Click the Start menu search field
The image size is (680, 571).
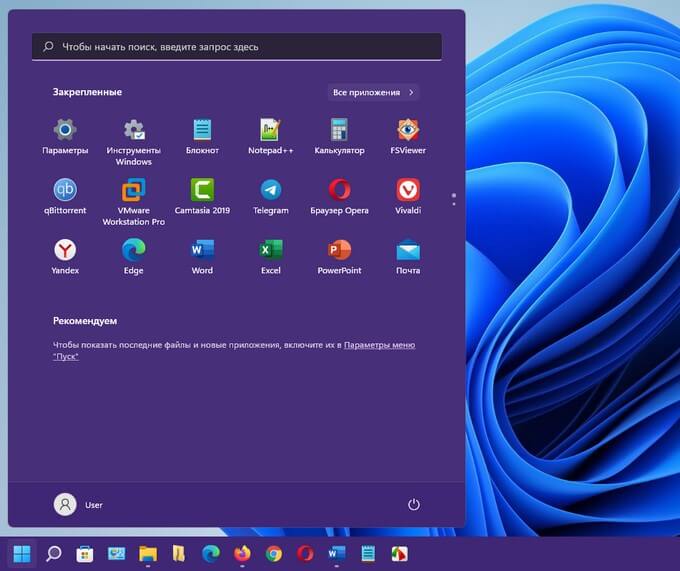coord(237,46)
